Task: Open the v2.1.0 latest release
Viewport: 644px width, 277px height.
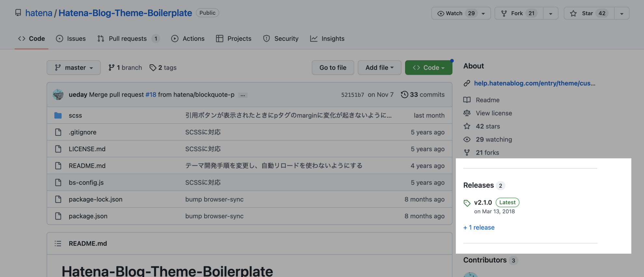Action: [483, 202]
